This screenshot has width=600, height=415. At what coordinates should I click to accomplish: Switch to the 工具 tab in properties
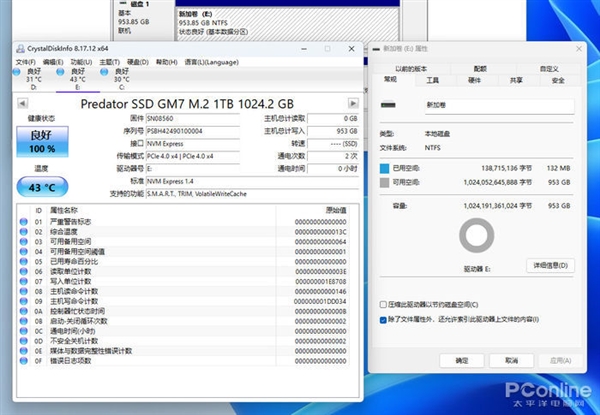pyautogui.click(x=432, y=80)
